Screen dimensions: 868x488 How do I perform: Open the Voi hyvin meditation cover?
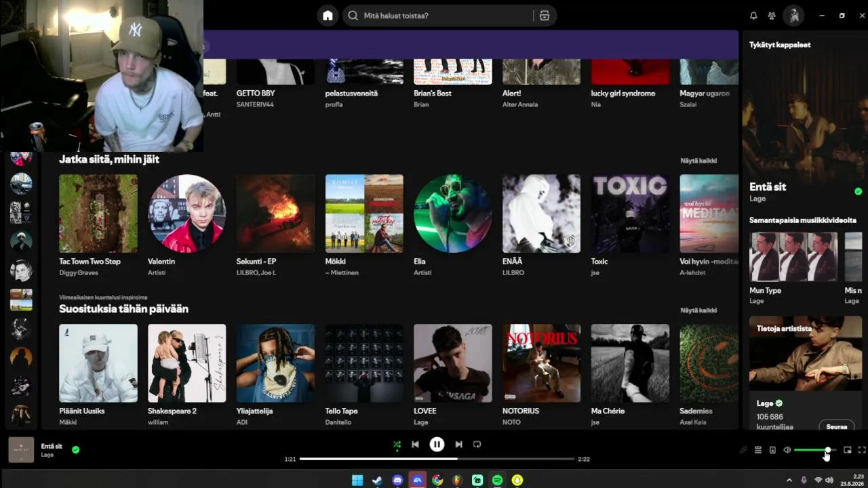pyautogui.click(x=709, y=213)
